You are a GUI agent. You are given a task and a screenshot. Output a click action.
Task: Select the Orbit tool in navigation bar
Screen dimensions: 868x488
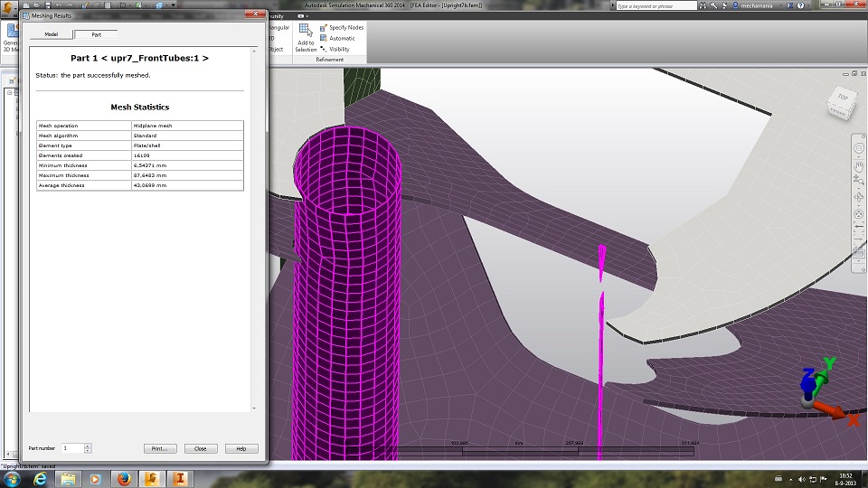point(859,196)
